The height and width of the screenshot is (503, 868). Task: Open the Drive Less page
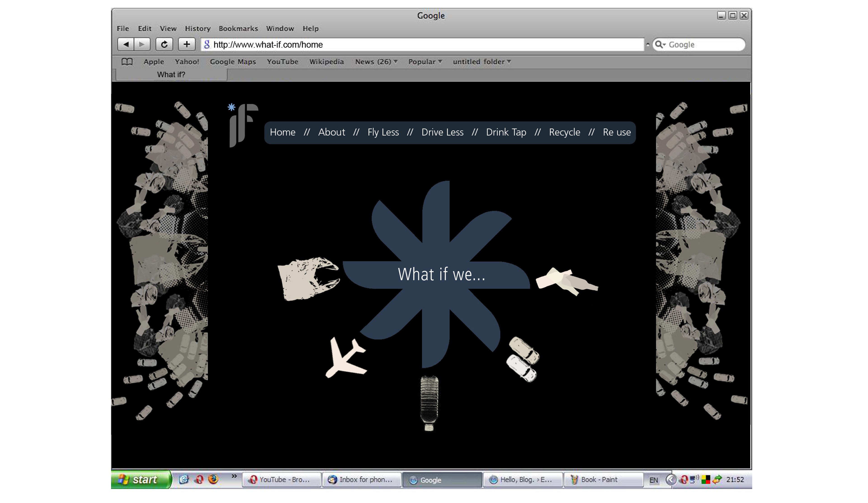(x=442, y=132)
